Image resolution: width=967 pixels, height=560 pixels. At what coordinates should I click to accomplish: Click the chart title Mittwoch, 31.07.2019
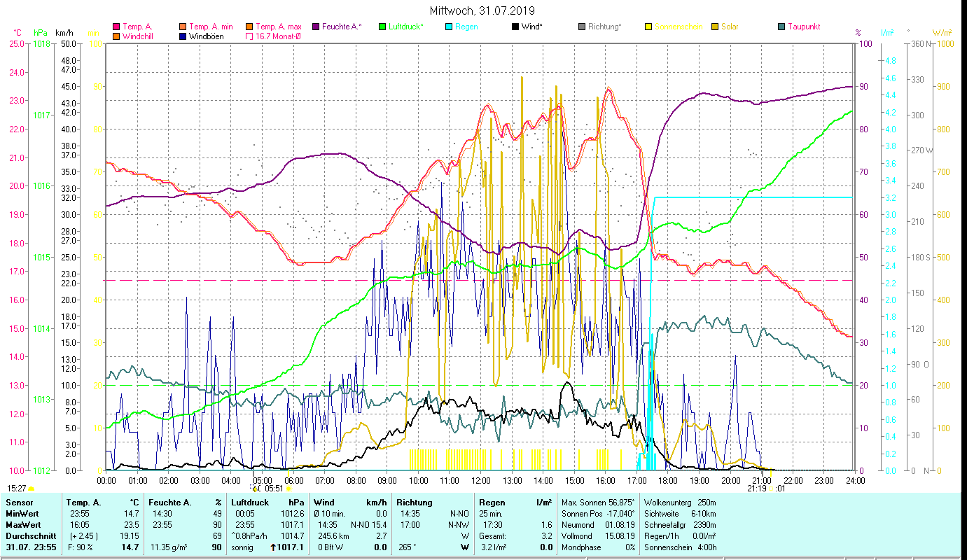(x=483, y=10)
